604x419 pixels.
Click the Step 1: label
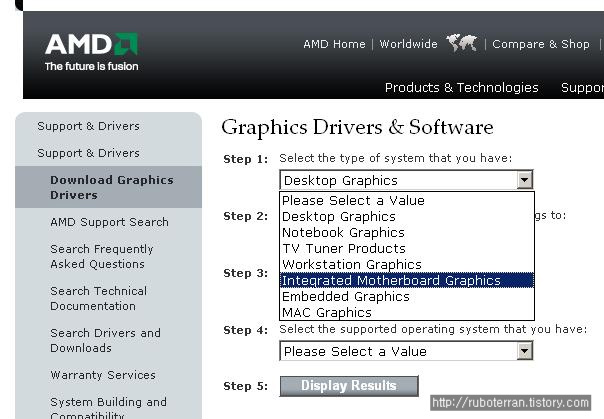245,159
